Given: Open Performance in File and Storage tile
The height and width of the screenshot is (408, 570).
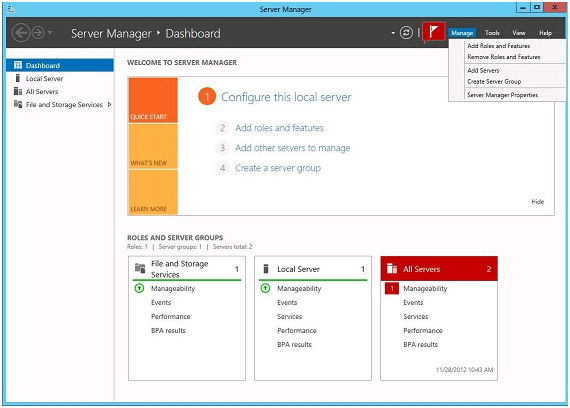Looking at the screenshot, I should (170, 316).
